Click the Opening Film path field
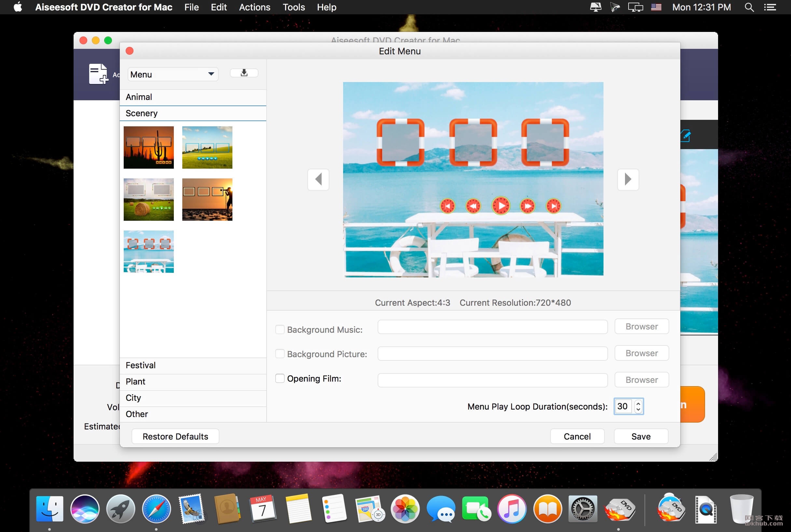791x532 pixels. pos(493,380)
